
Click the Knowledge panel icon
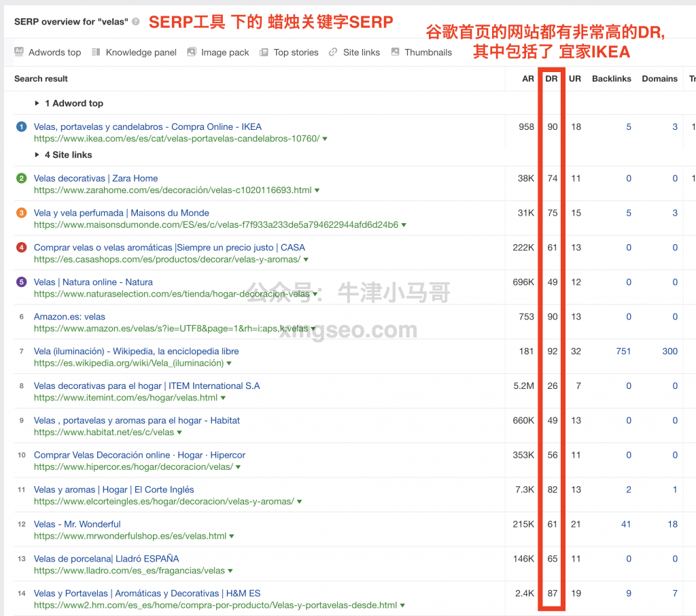(x=96, y=52)
